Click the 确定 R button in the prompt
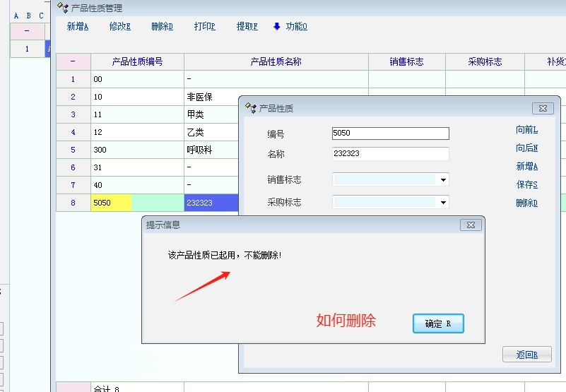 pos(438,324)
